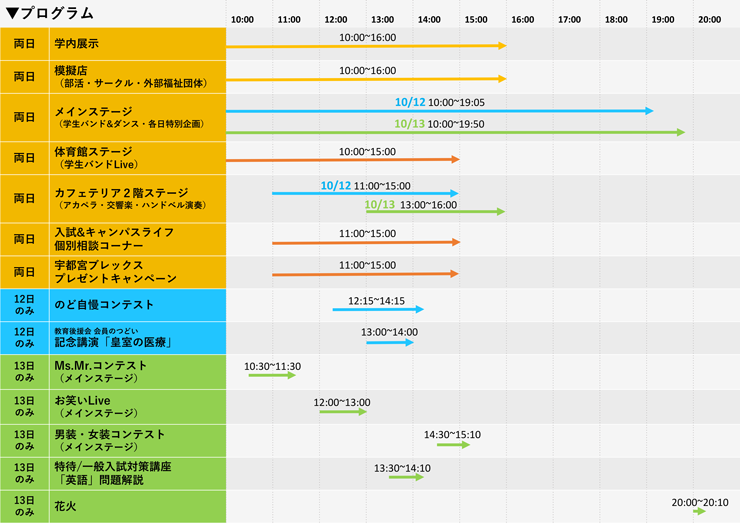Screen dimensions: 740x523
Task: Click the 10/13 13:00~16:00 cafeteria time label
Action: click(411, 204)
